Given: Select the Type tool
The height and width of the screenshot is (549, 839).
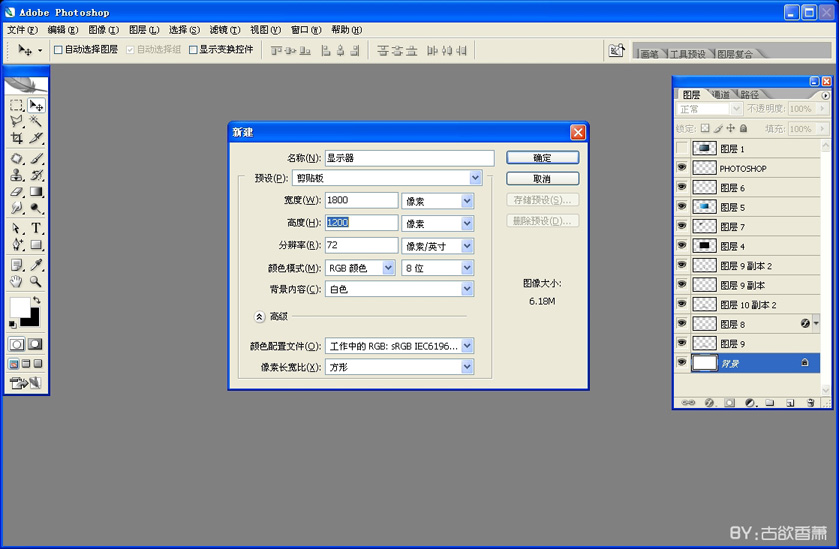Looking at the screenshot, I should (x=36, y=228).
